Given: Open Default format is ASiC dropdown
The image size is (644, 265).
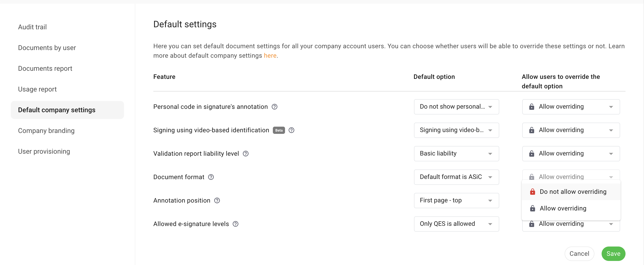Looking at the screenshot, I should (x=456, y=177).
